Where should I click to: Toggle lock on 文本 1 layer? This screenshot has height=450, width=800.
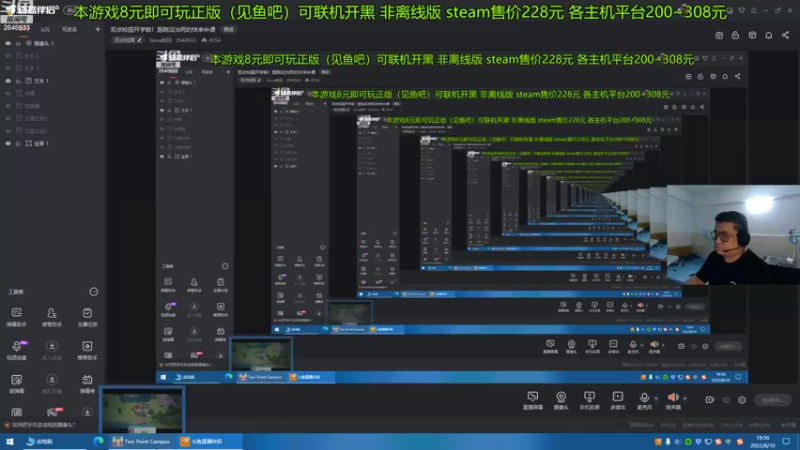[x=18, y=81]
